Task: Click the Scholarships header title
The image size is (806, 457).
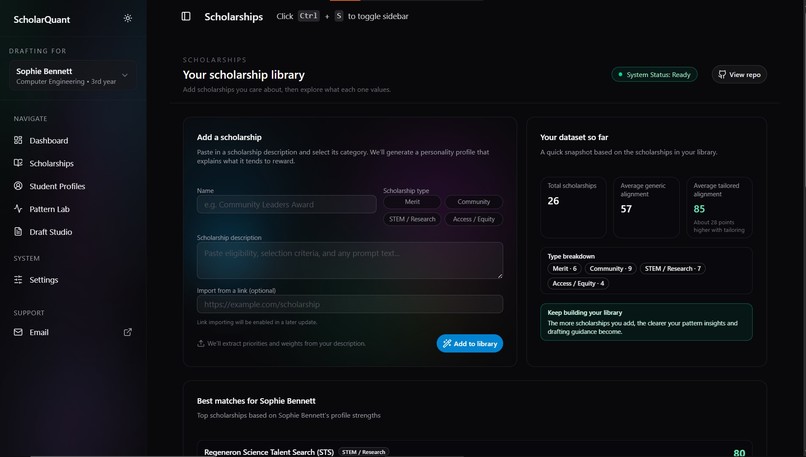Action: click(x=233, y=17)
